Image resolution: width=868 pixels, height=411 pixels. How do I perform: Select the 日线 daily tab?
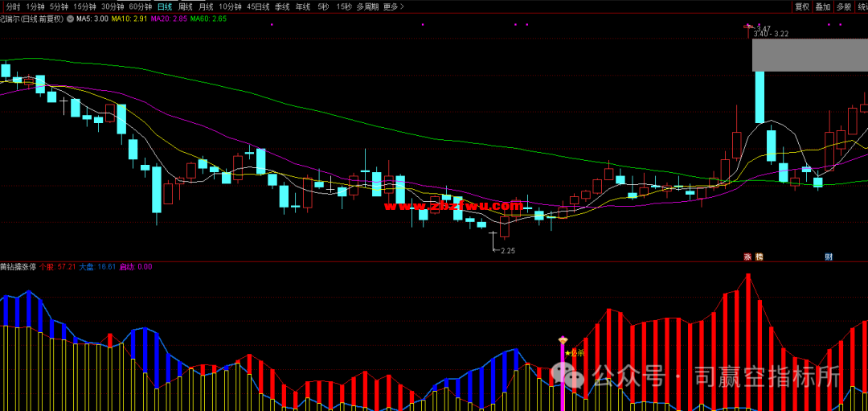pos(165,7)
